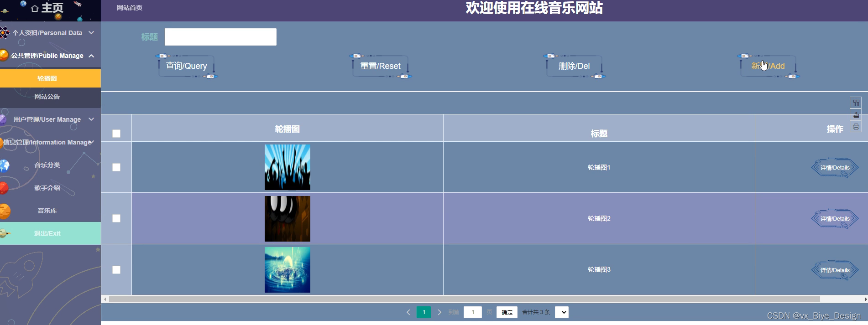Click the 删除/Del button
Viewport: 868px width, 325px height.
point(574,66)
